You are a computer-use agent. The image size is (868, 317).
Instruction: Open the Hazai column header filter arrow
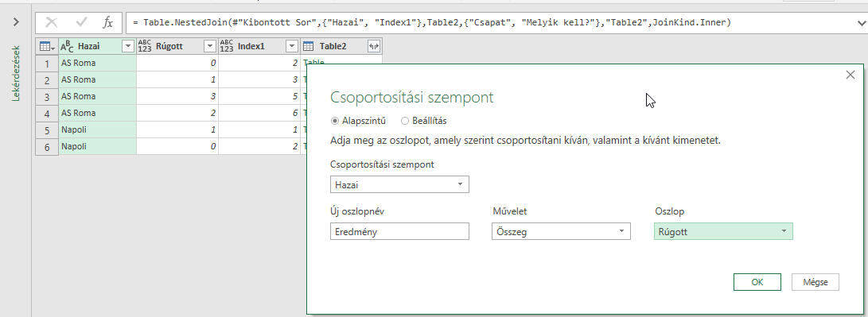(x=128, y=46)
